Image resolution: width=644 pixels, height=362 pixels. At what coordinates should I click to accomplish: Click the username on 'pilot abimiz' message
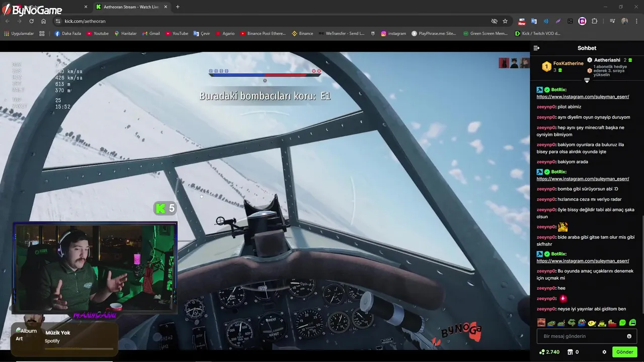546,107
